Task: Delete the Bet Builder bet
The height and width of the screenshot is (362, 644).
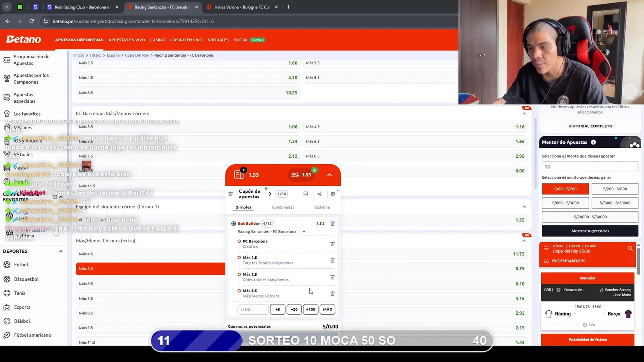Action: pos(332,224)
